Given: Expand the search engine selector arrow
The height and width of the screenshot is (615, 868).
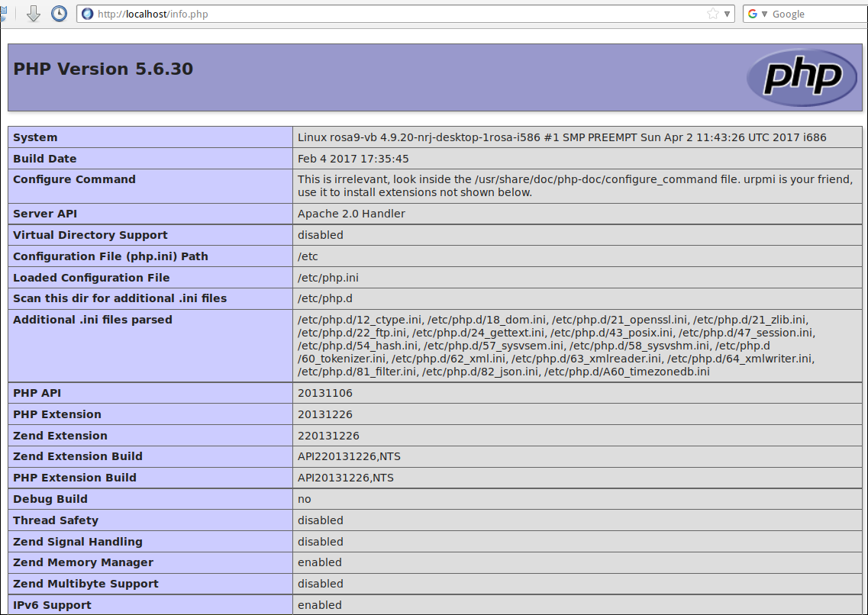Looking at the screenshot, I should pos(764,14).
